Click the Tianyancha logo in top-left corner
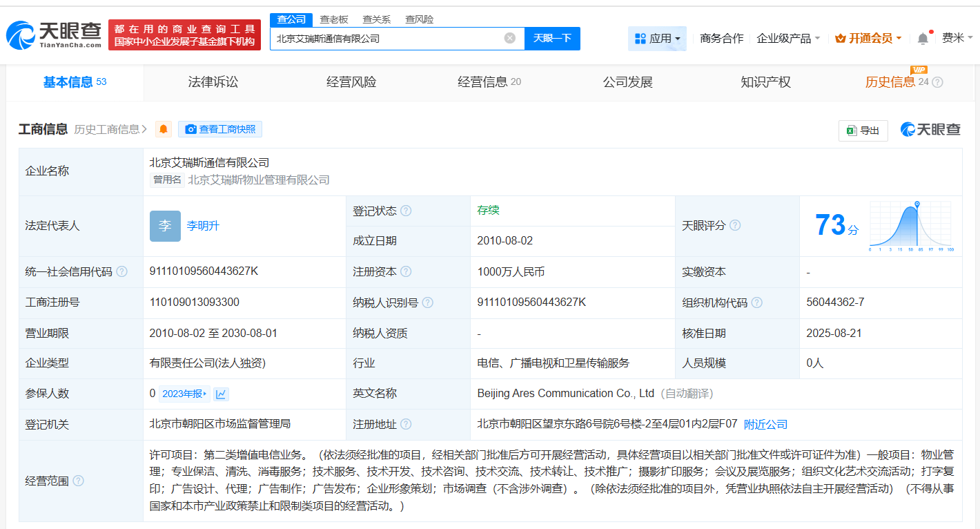The image size is (980, 529). (52, 31)
